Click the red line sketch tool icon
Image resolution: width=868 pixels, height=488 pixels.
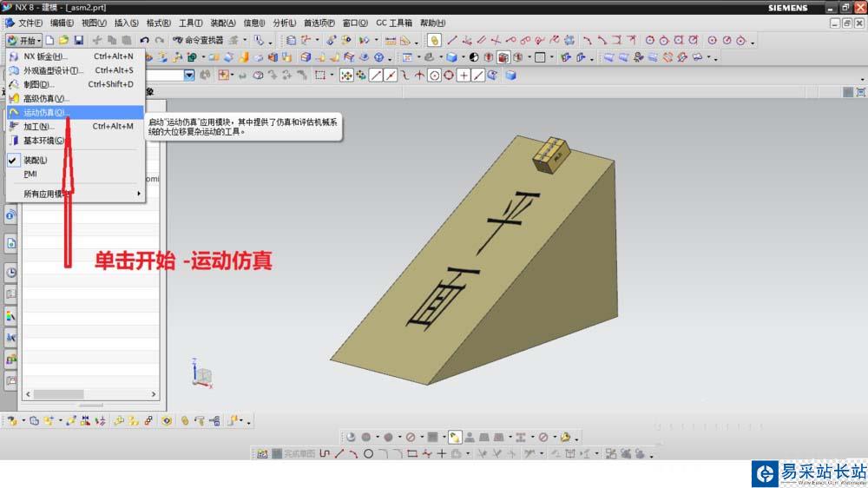(x=452, y=40)
